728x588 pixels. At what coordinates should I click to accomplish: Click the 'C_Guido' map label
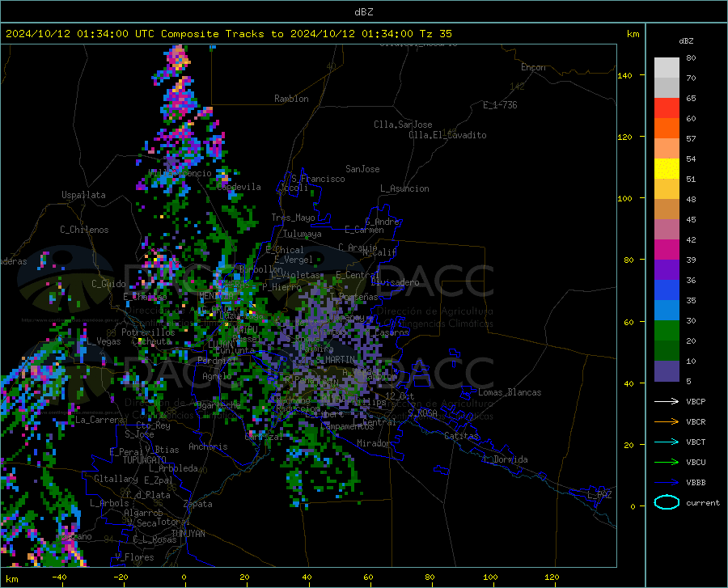click(108, 284)
